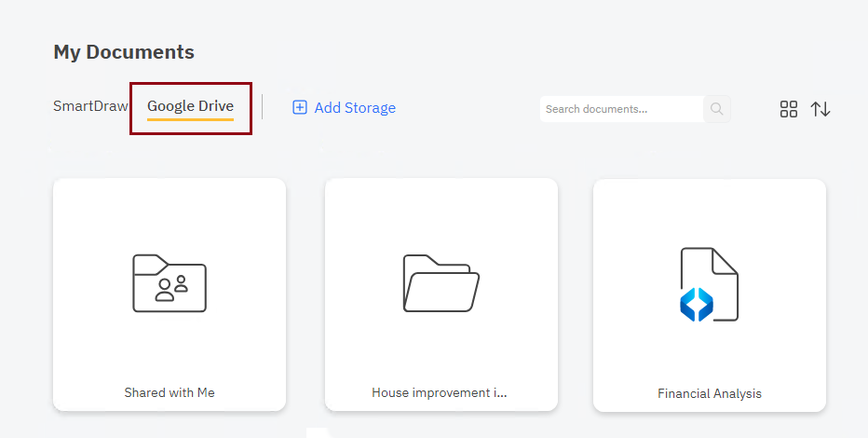This screenshot has height=438, width=868.
Task: Focus the Search documents field
Action: point(621,109)
